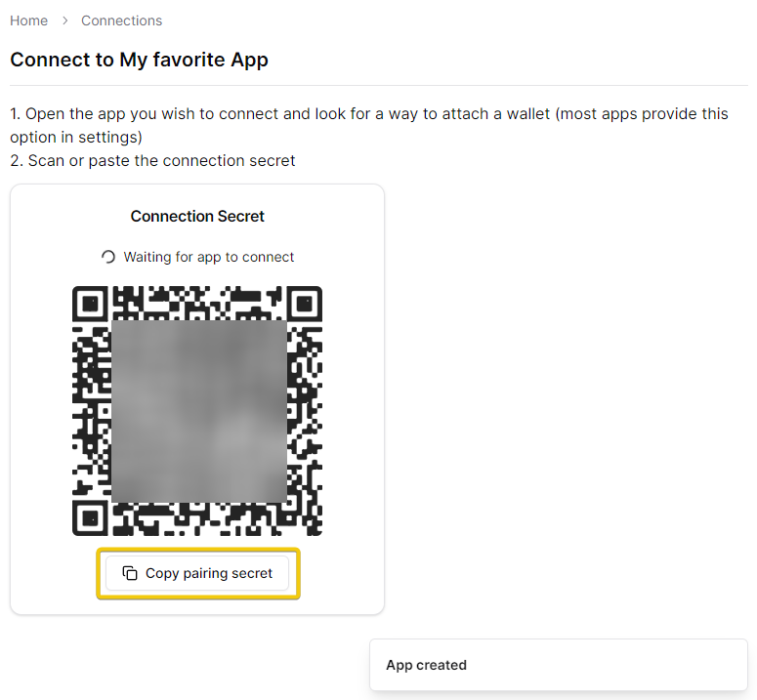Click the right edge of the QR code
The height and width of the screenshot is (700, 757).
[318, 410]
